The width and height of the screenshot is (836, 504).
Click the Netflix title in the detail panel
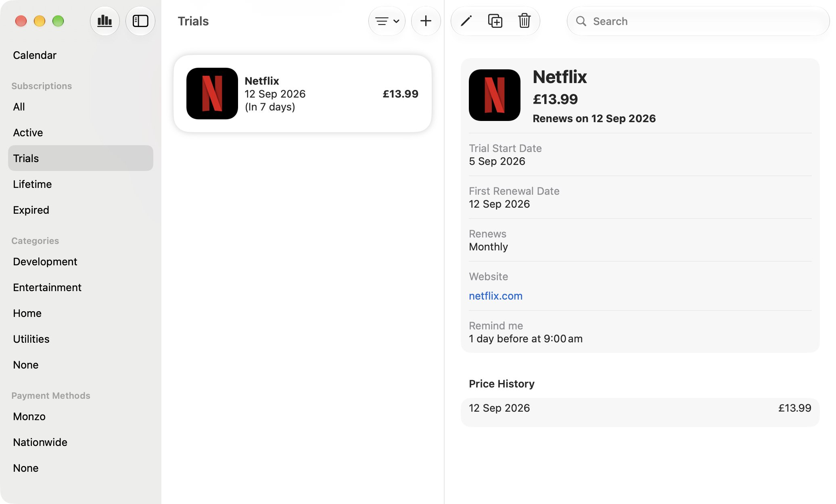pos(560,77)
